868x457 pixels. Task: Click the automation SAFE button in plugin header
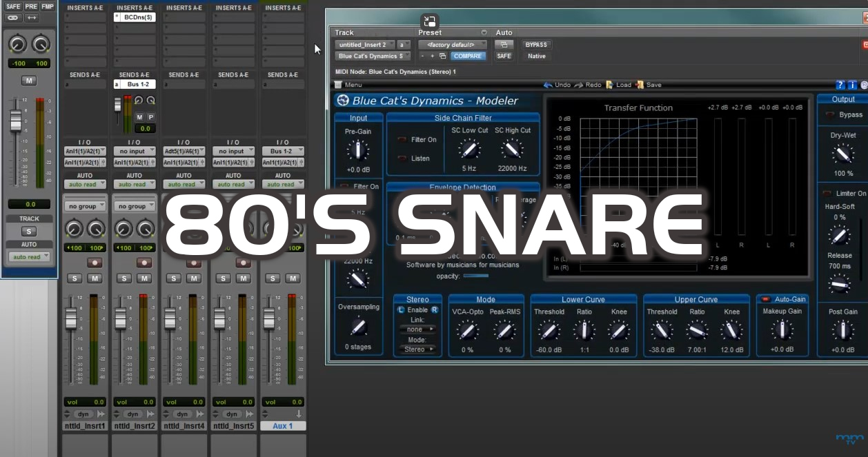pyautogui.click(x=504, y=57)
